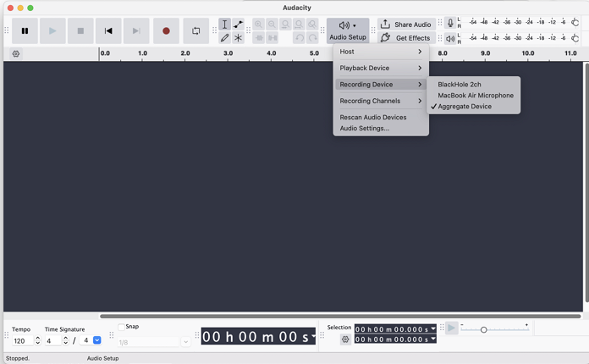Start recording with the red Record button

coord(166,30)
